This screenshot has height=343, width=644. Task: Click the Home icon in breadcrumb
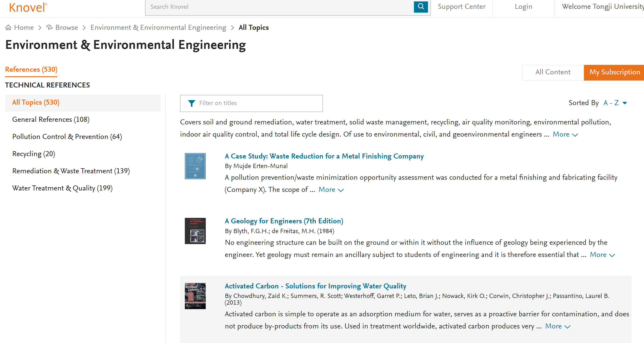(8, 27)
